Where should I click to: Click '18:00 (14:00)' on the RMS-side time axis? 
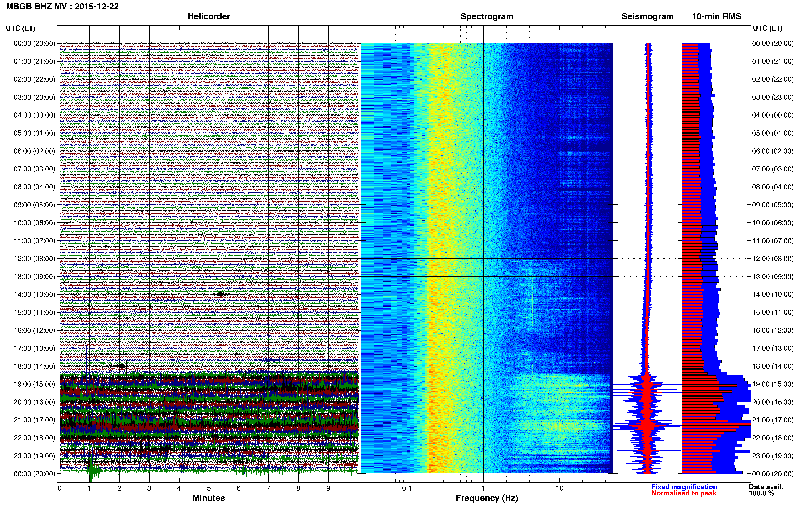(x=773, y=366)
